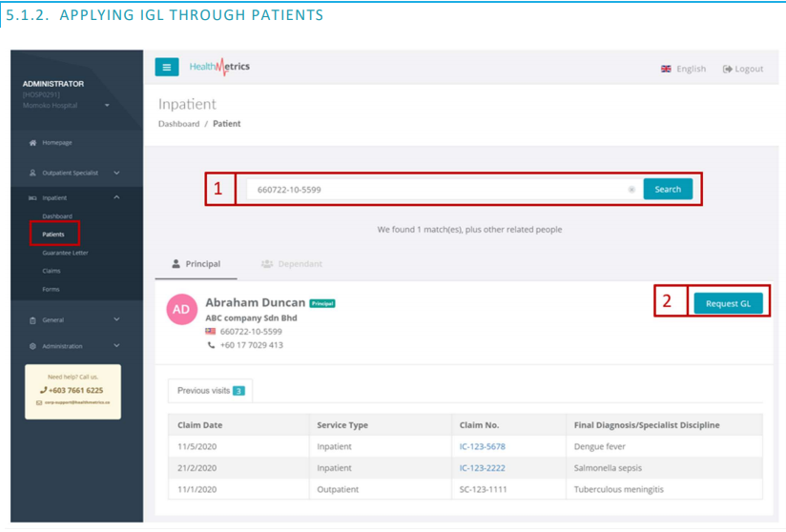Select the Principal tab
The height and width of the screenshot is (532, 786).
[196, 264]
